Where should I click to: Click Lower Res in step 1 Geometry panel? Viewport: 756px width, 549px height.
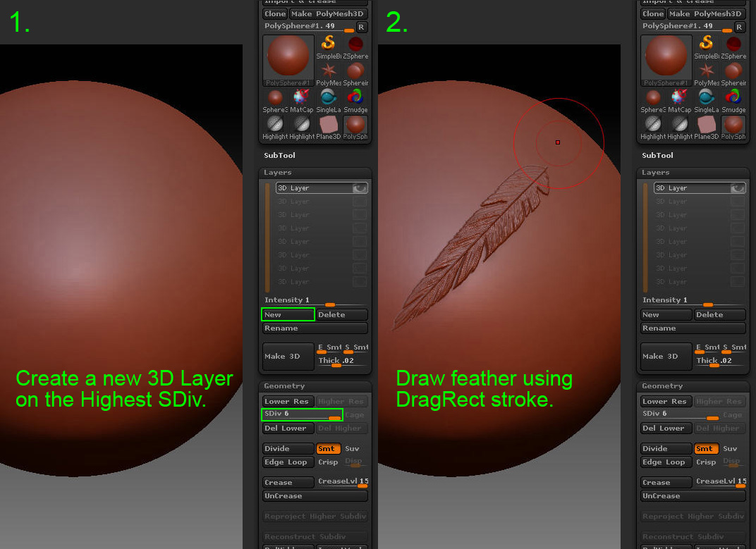pos(288,402)
